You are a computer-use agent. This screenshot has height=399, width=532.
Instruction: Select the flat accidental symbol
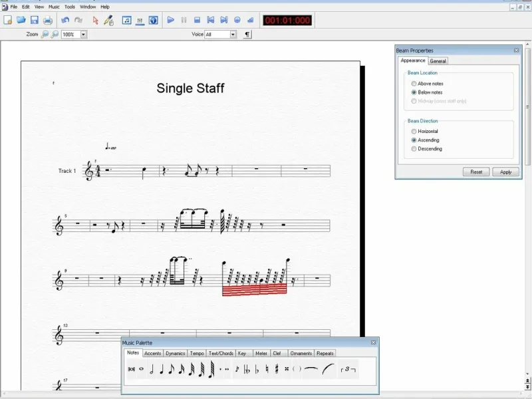tap(257, 369)
